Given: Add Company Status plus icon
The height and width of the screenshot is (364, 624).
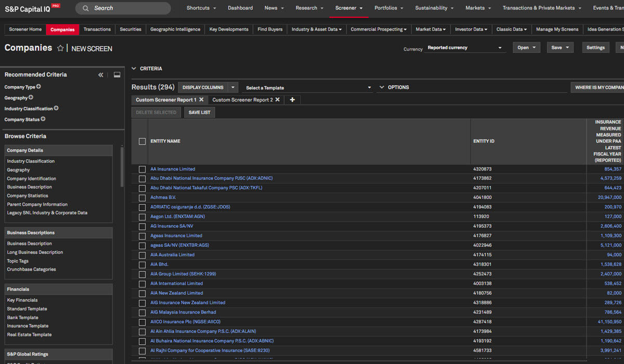Looking at the screenshot, I should 43,119.
